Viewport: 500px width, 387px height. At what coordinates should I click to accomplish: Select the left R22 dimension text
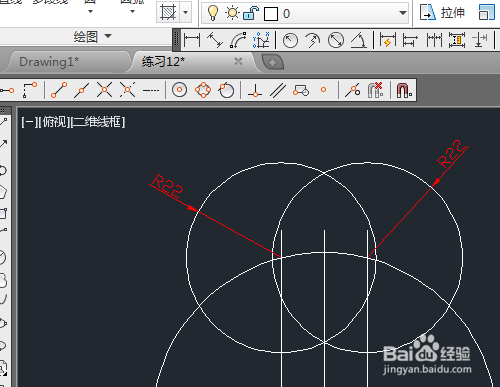168,185
